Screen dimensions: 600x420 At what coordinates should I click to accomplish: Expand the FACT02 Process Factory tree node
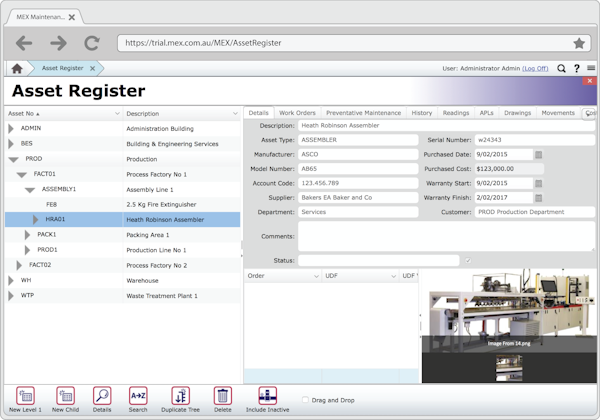(19, 265)
